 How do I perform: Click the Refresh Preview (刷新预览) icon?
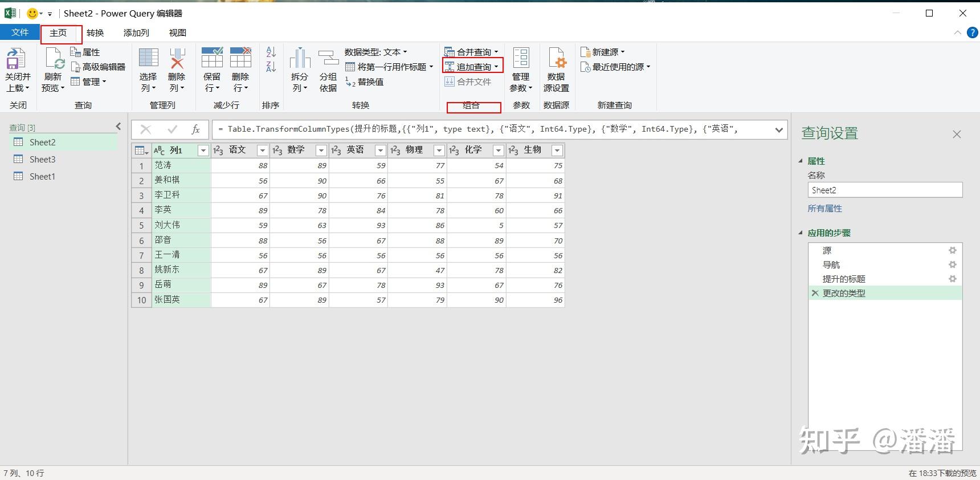coord(54,59)
